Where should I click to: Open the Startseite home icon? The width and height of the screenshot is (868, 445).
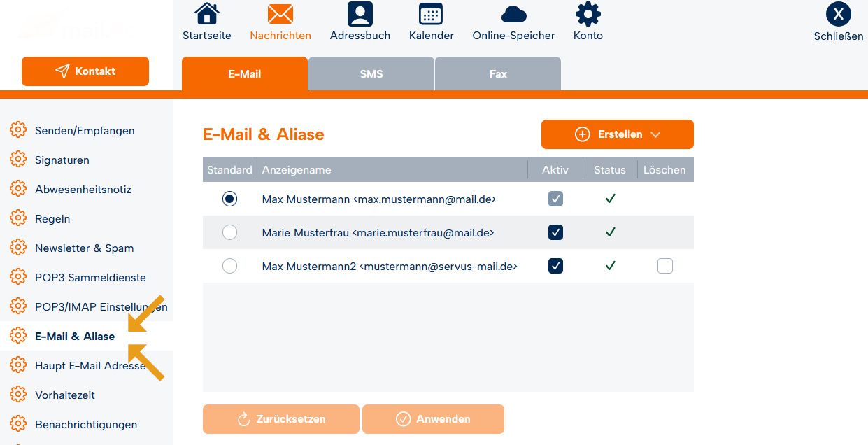point(206,14)
